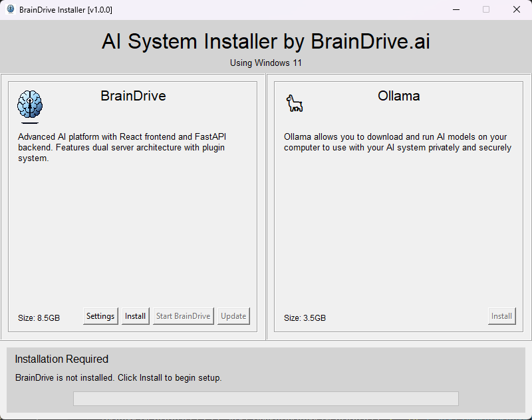Install Ollama

(x=501, y=316)
